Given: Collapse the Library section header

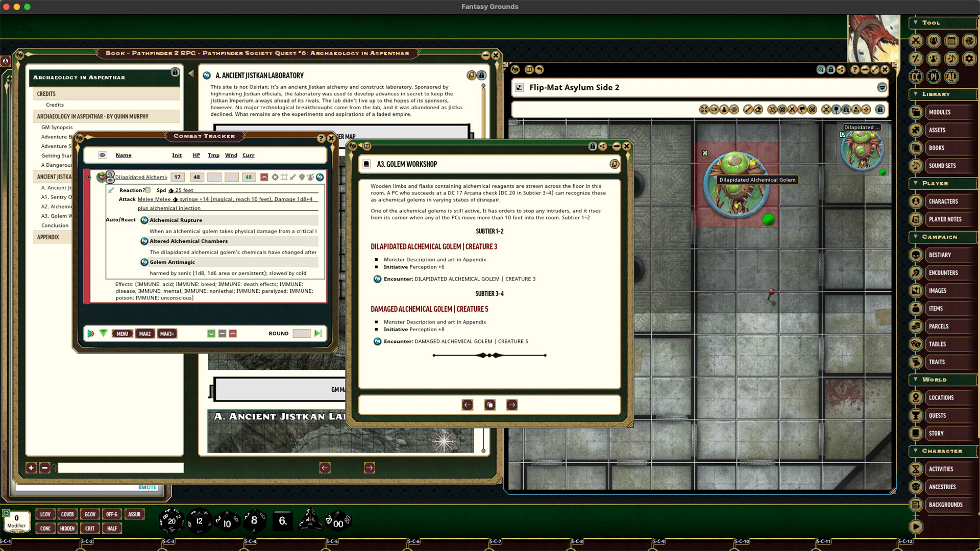Looking at the screenshot, I should point(915,94).
